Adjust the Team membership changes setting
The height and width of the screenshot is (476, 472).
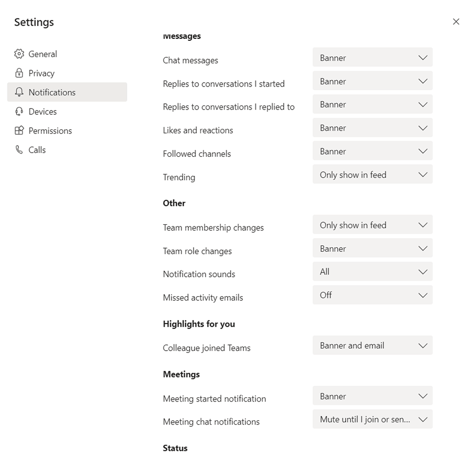[372, 224]
